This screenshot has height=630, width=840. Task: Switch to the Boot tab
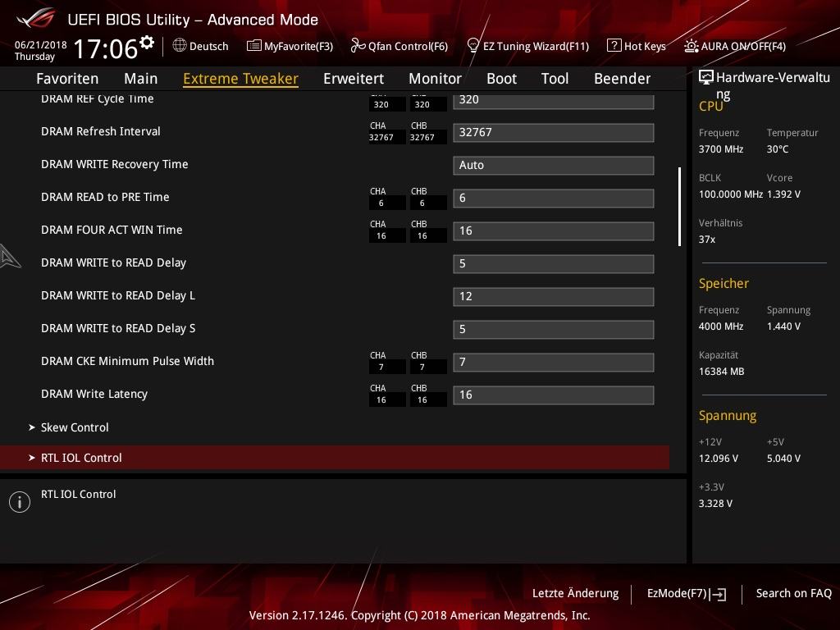tap(501, 79)
